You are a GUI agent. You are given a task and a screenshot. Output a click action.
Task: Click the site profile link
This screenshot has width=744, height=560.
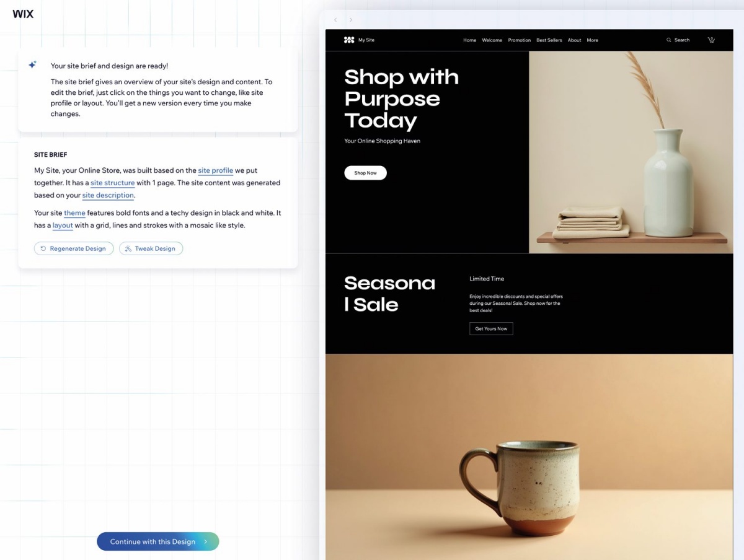tap(216, 170)
